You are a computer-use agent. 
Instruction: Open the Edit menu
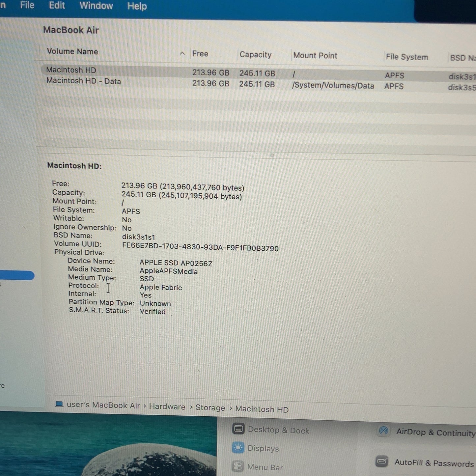[x=57, y=6]
